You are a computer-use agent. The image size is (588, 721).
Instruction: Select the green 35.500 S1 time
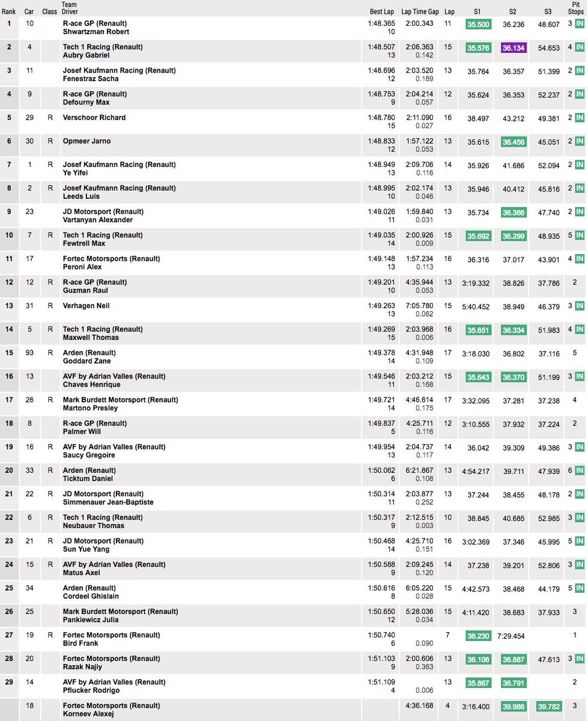tap(479, 24)
